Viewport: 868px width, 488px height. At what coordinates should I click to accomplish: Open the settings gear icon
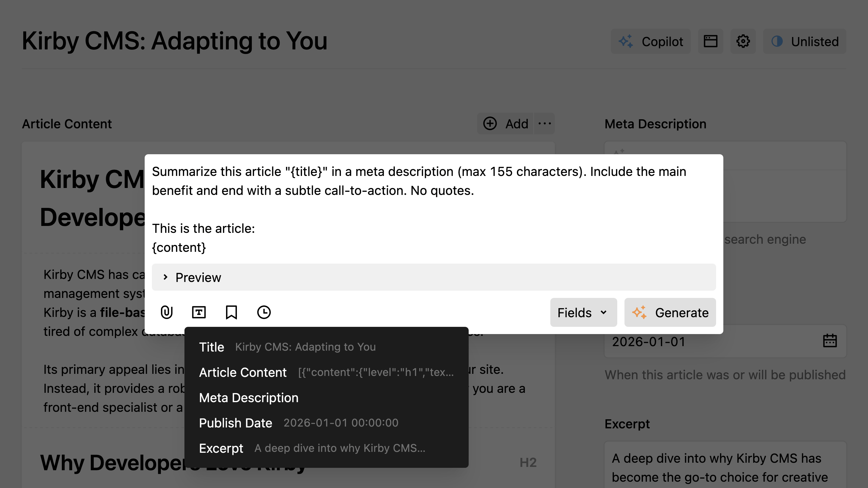(x=743, y=41)
